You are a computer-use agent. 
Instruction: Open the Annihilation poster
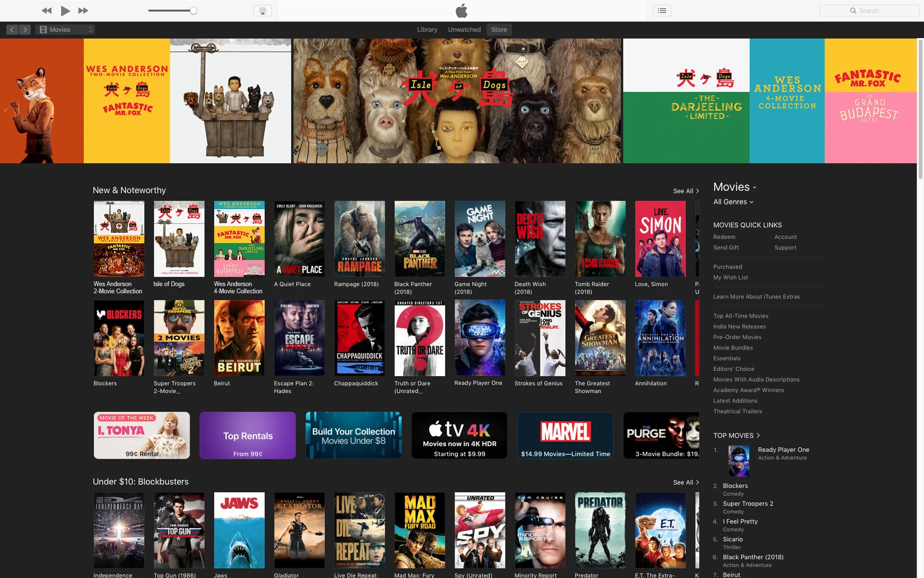(x=660, y=338)
